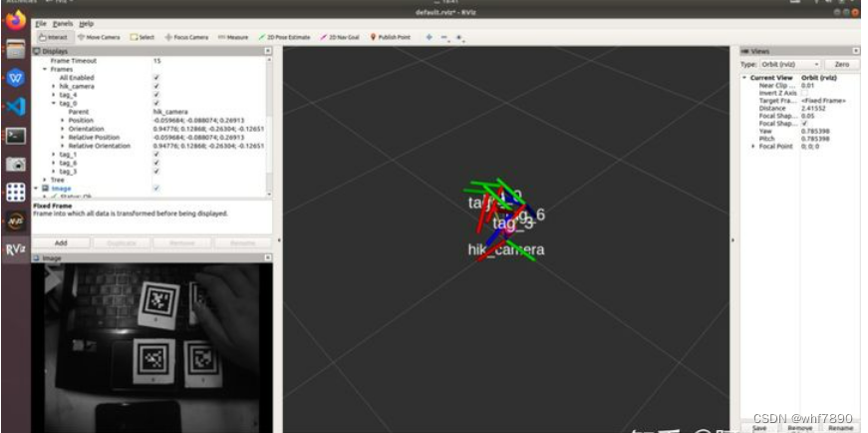This screenshot has height=433, width=868.
Task: Select the 2D Pose Estimate tool
Action: pyautogui.click(x=285, y=37)
